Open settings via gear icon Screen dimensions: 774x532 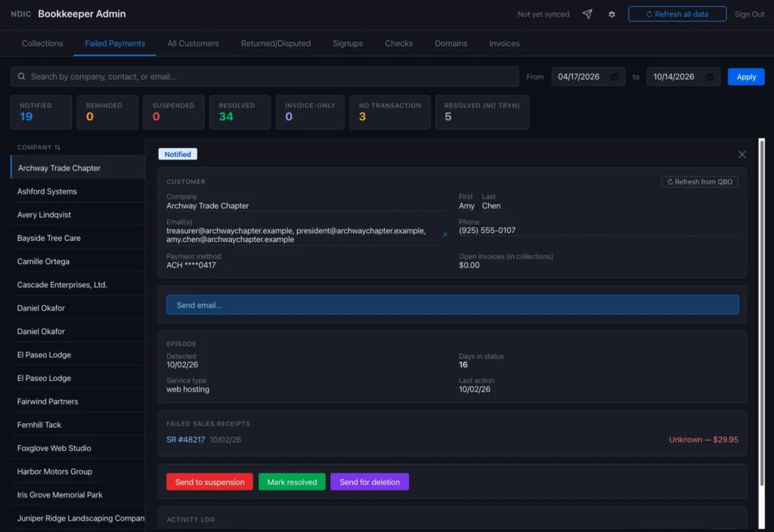[611, 14]
